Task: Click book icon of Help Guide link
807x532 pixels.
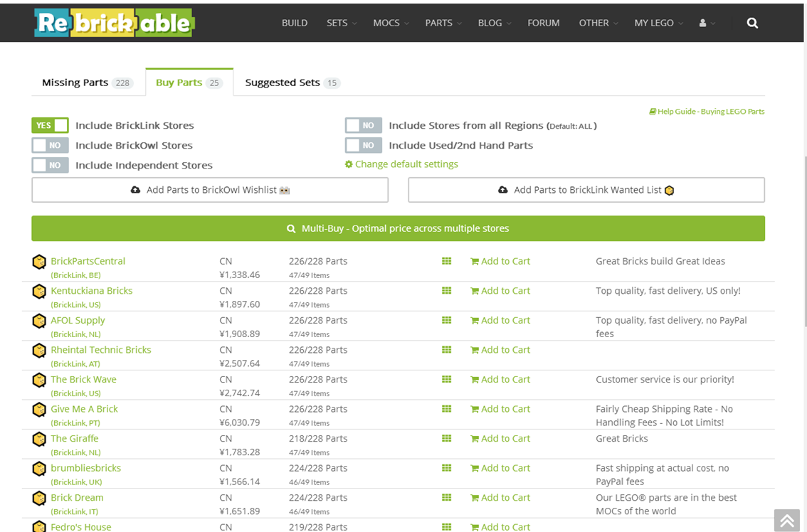Action: (652, 111)
